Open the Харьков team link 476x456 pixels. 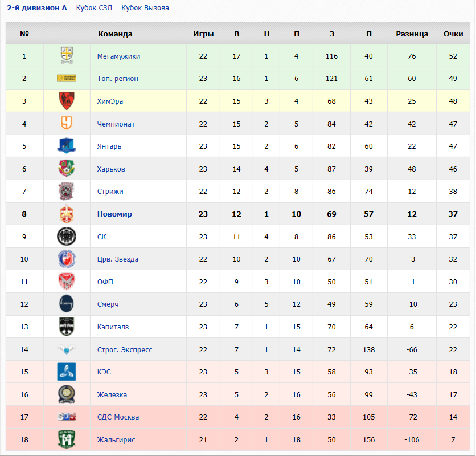111,169
